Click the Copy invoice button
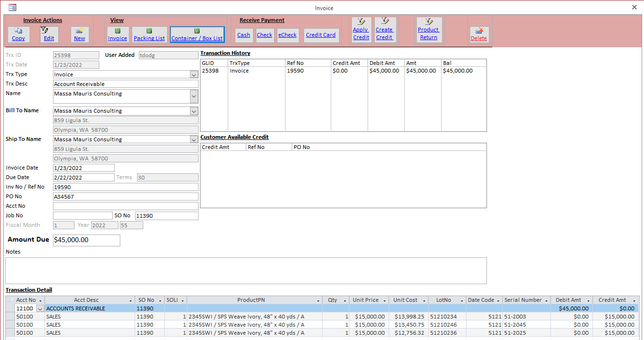 [19, 34]
